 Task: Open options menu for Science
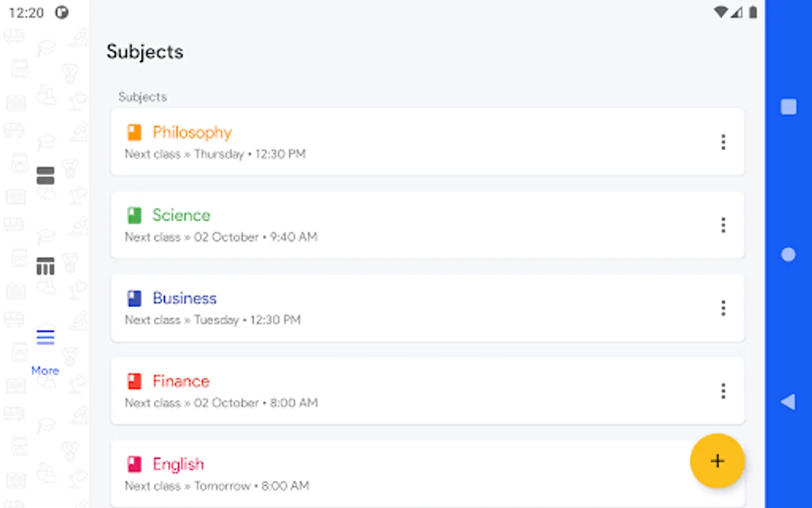tap(723, 225)
